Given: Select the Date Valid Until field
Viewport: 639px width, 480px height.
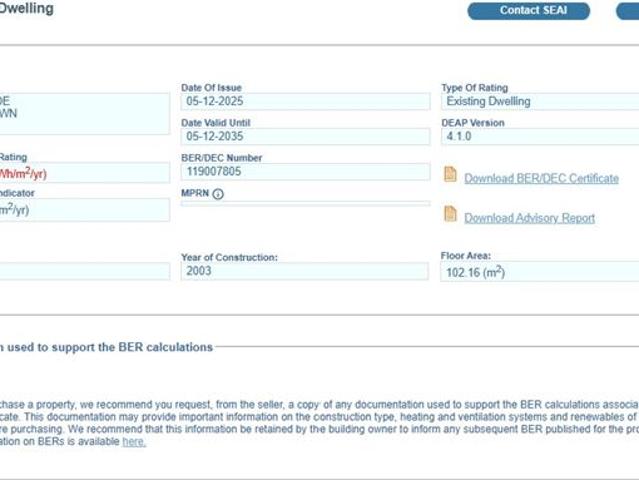Looking at the screenshot, I should pyautogui.click(x=305, y=136).
